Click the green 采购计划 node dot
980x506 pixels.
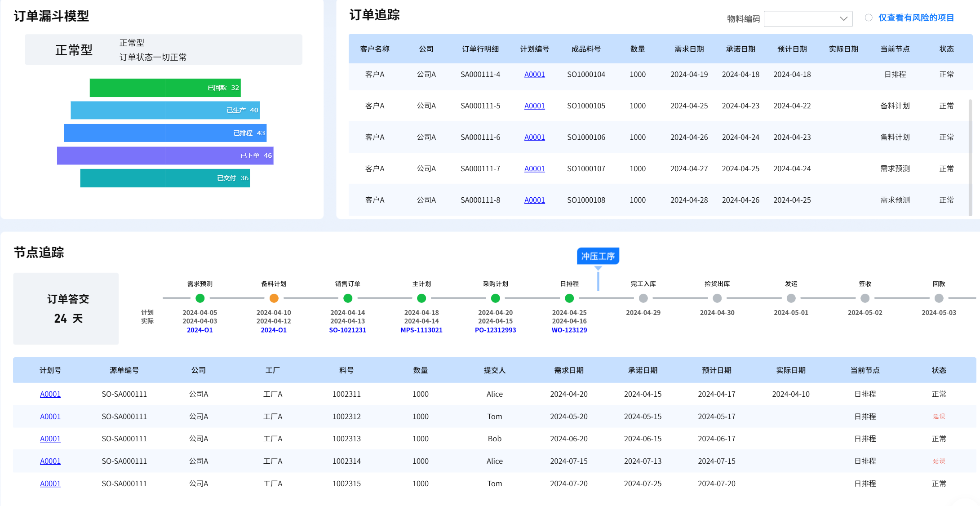tap(495, 298)
